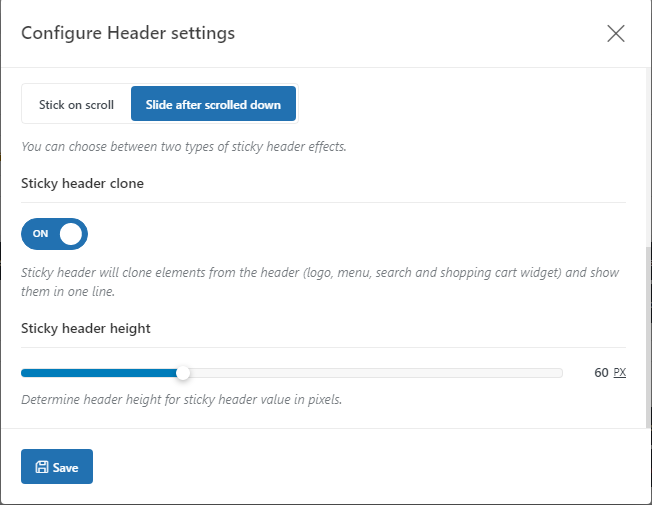Click the Configure Header settings title

click(x=128, y=33)
